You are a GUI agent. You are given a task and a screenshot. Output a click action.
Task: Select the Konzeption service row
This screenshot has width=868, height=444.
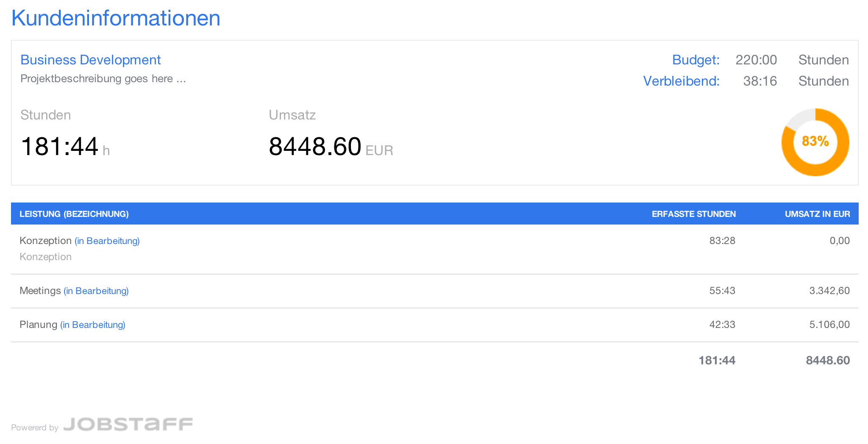45,241
